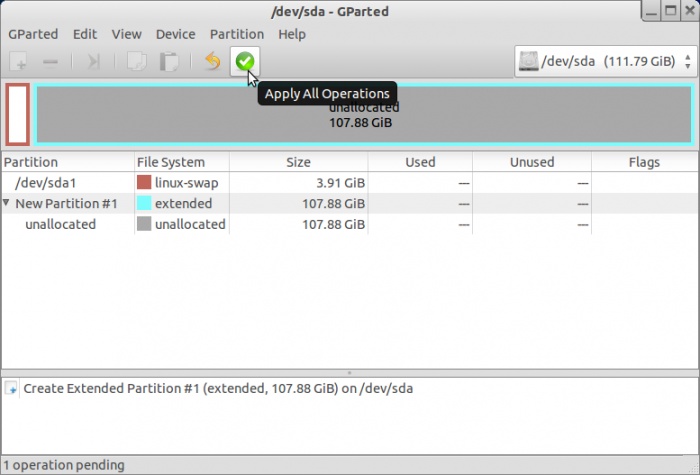Open the Edit menu
Image resolution: width=700 pixels, height=475 pixels.
(85, 34)
